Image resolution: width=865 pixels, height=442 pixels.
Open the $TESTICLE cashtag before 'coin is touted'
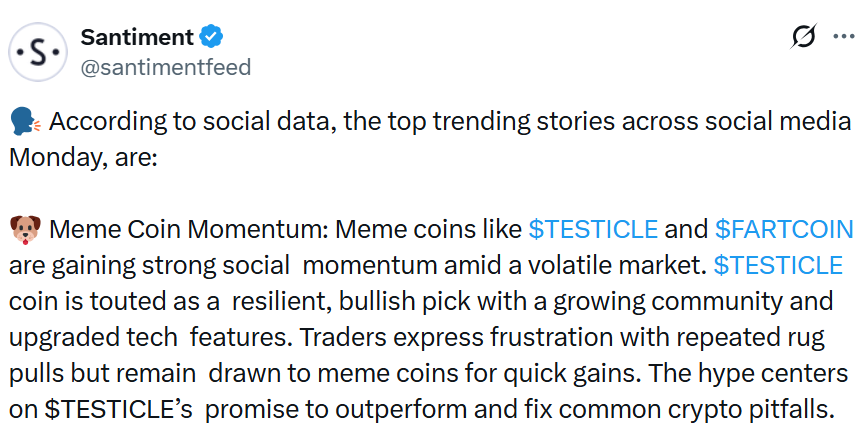pos(778,266)
